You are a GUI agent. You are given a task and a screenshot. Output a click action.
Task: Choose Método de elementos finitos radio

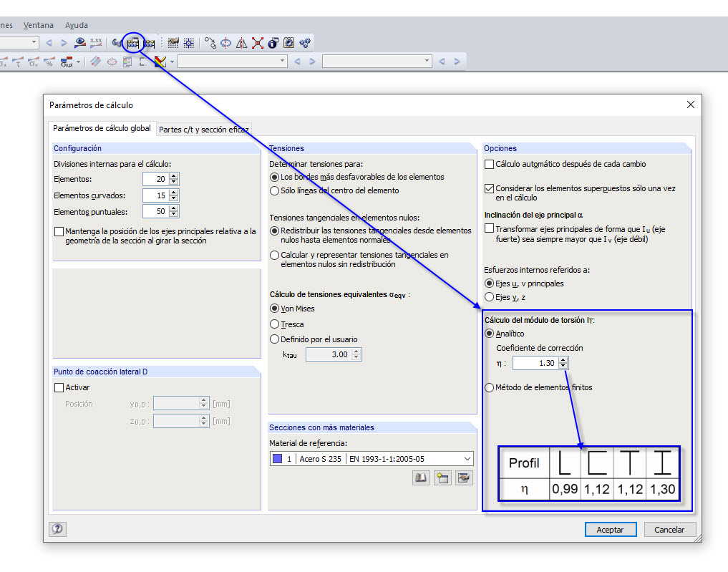click(x=489, y=387)
